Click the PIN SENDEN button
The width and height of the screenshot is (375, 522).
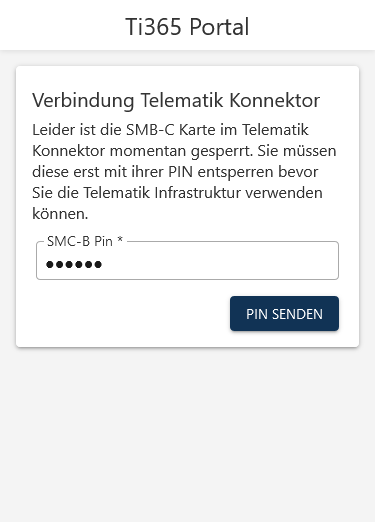coord(284,314)
